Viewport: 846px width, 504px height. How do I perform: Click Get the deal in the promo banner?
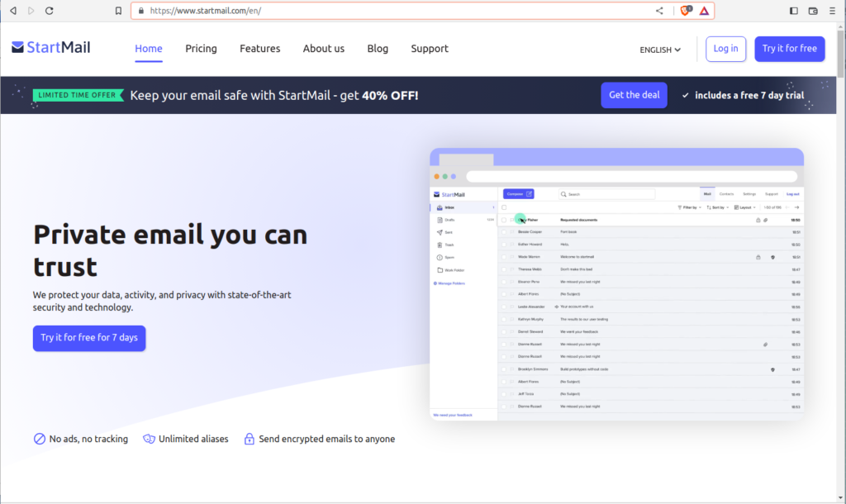tap(634, 95)
